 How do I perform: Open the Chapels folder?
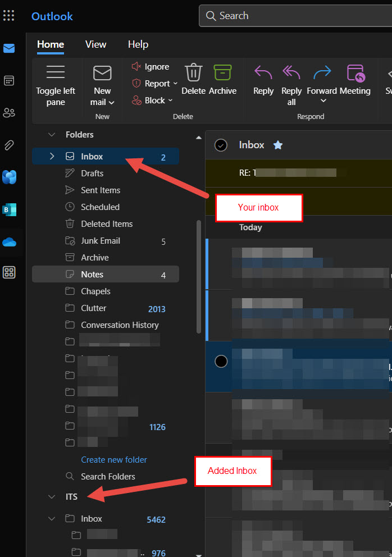pos(106,291)
